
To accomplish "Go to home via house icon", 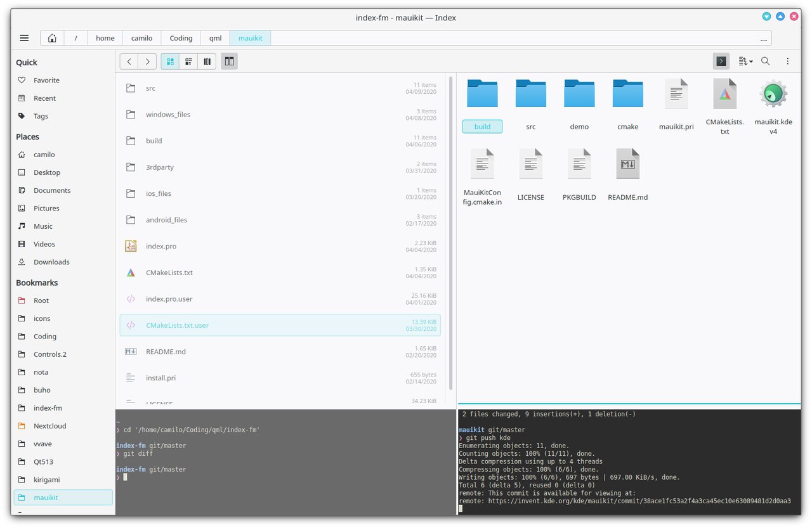I will click(52, 38).
